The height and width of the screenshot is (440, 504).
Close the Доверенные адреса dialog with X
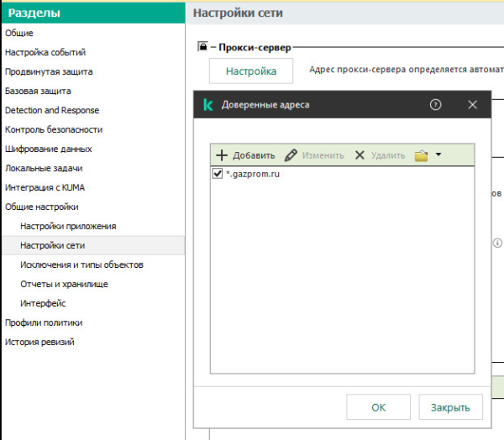(x=472, y=105)
